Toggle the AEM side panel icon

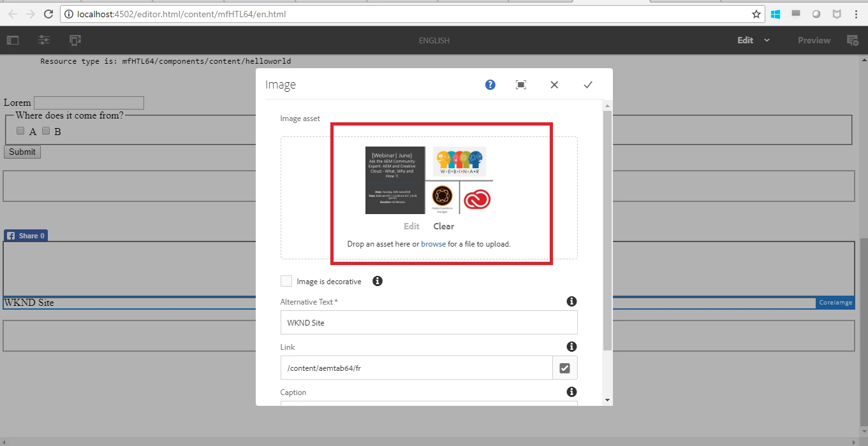[x=13, y=40]
